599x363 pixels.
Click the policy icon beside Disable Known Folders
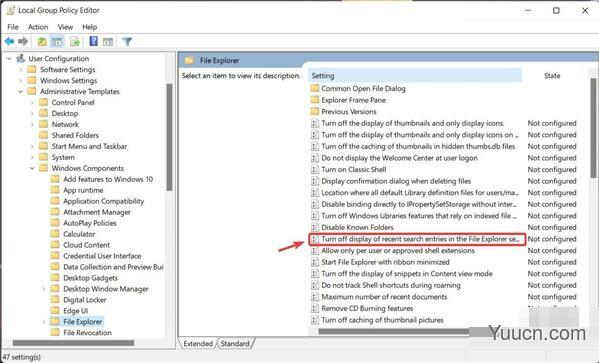click(x=315, y=227)
